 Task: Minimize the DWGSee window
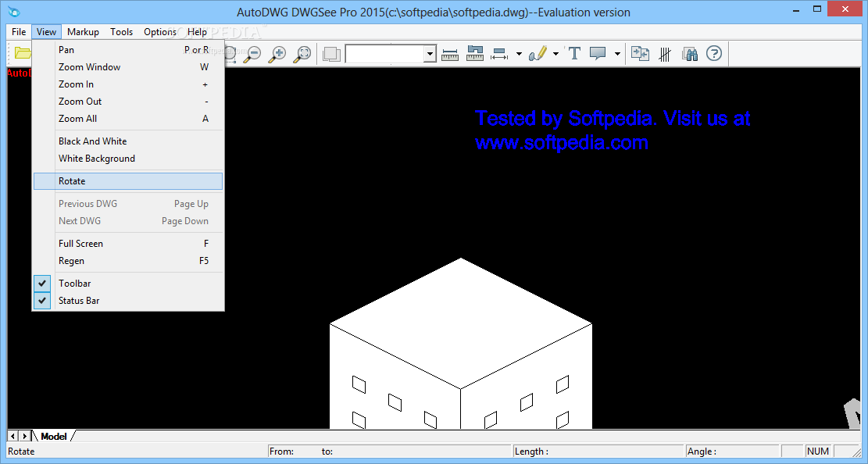(795, 10)
